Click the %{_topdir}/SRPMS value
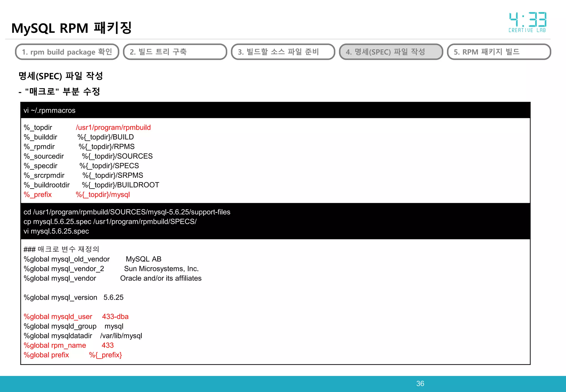Screen dimensions: 566x392 point(113,175)
